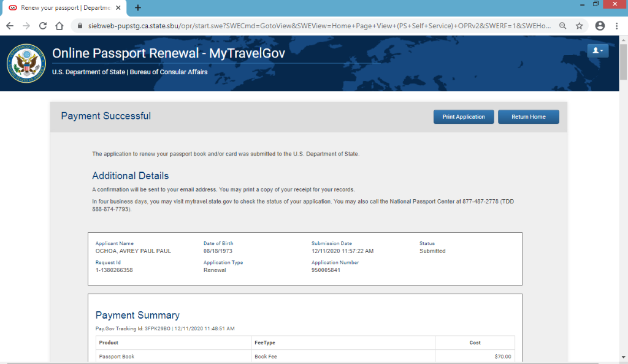Click the address bar URL field
The image size is (628, 364).
coord(320,26)
